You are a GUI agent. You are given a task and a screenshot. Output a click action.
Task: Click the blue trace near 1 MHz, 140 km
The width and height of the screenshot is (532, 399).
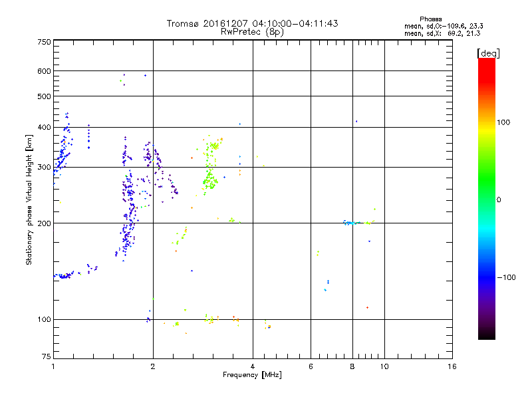(65, 275)
